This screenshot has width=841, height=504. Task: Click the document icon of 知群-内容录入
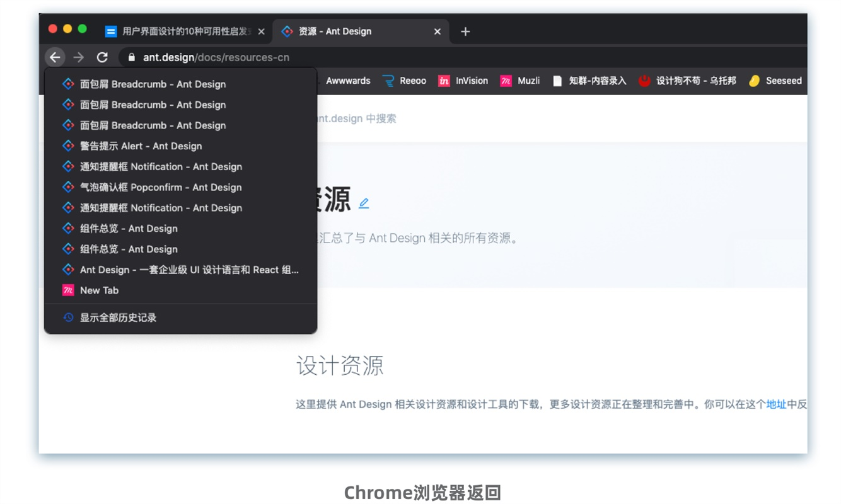tap(557, 81)
